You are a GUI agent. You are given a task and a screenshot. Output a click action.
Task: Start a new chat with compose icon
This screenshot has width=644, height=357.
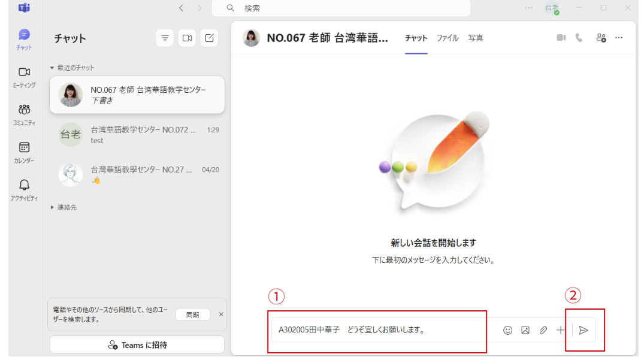(209, 38)
